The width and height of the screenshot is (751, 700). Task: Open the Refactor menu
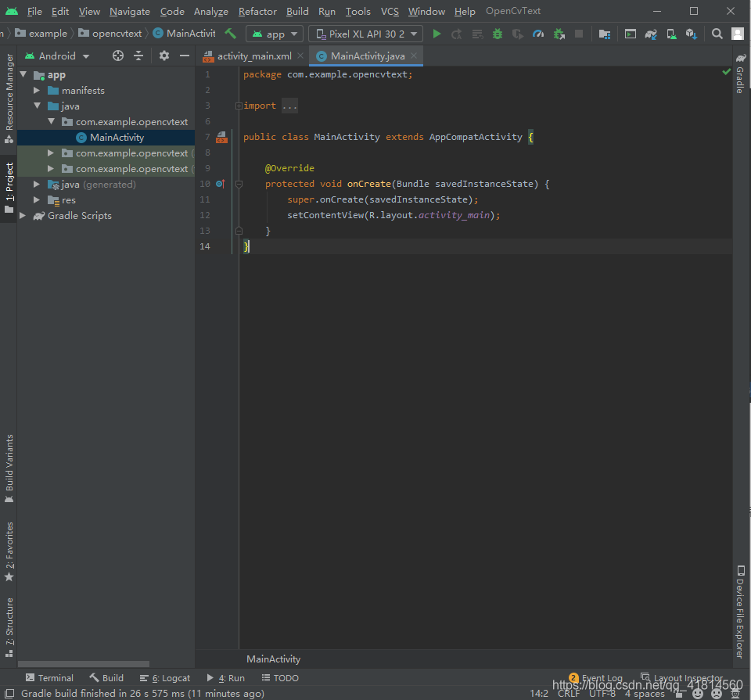(x=257, y=11)
